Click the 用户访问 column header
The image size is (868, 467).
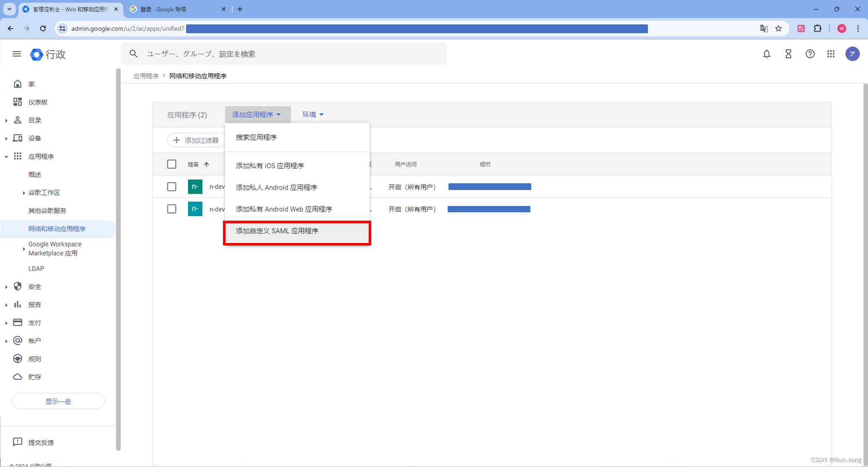[406, 164]
